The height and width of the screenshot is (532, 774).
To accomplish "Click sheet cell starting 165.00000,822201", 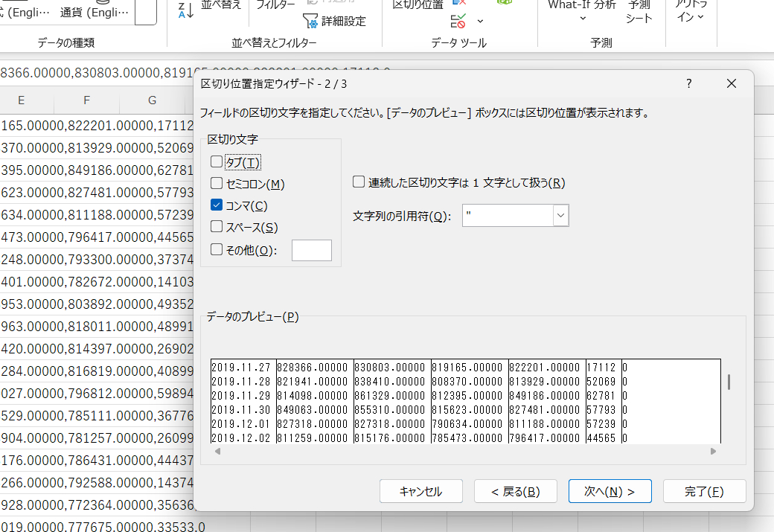I will (x=97, y=125).
